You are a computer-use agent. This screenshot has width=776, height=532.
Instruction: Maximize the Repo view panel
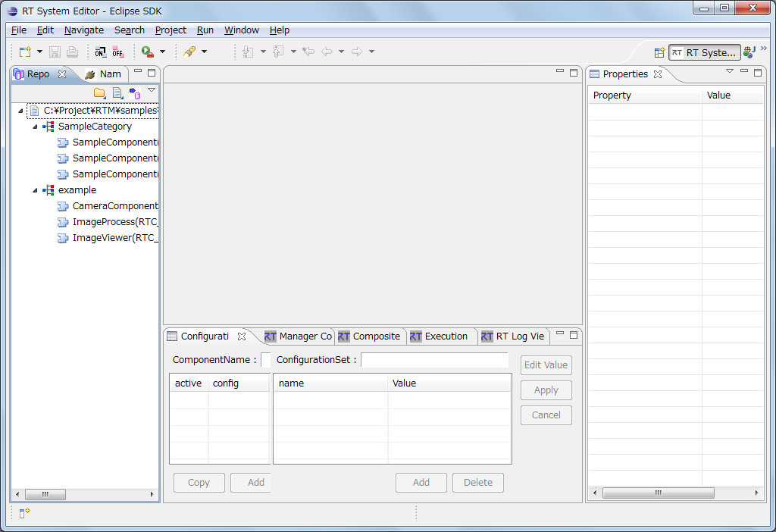coord(152,73)
